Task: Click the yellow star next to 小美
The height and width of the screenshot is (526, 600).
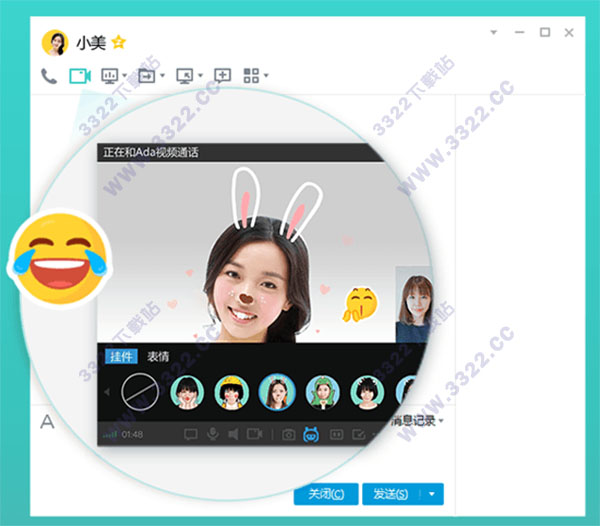Action: pyautogui.click(x=119, y=42)
